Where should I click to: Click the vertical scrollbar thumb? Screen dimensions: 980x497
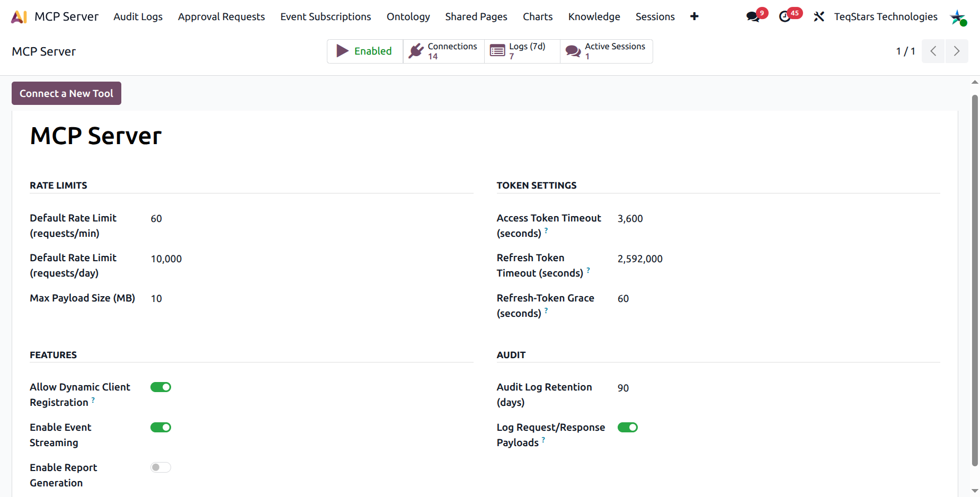point(975,280)
